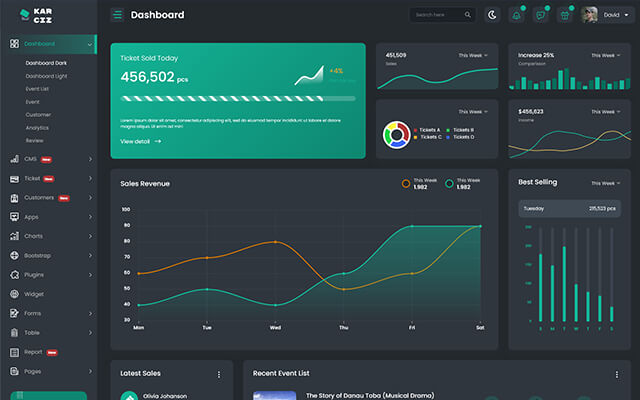The width and height of the screenshot is (640, 400).
Task: Open Event List from the sidebar submenu
Action: coord(37,89)
